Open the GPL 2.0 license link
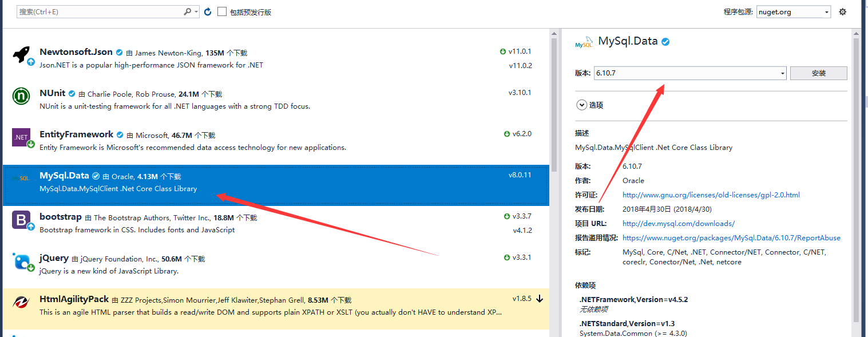Image resolution: width=868 pixels, height=337 pixels. click(711, 195)
